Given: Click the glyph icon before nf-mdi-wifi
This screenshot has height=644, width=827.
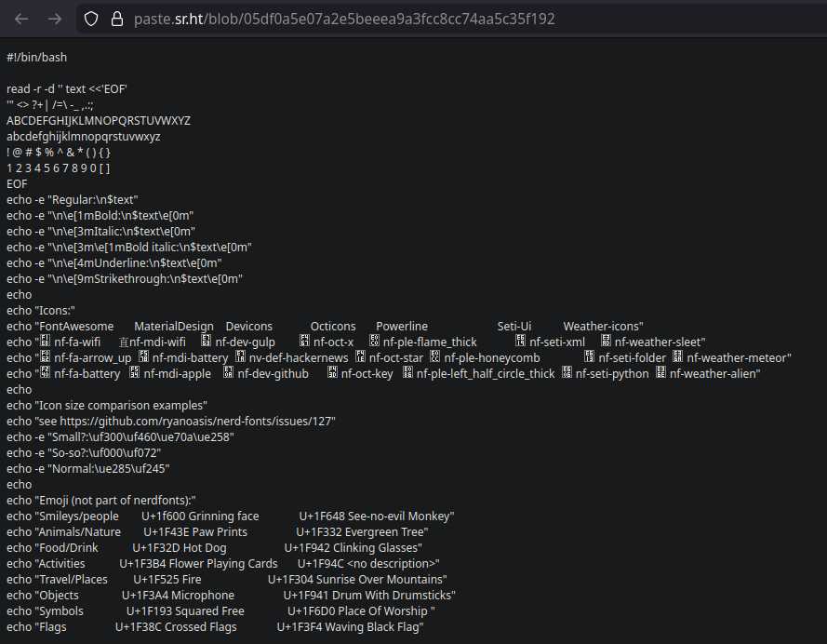Looking at the screenshot, I should coord(124,342).
